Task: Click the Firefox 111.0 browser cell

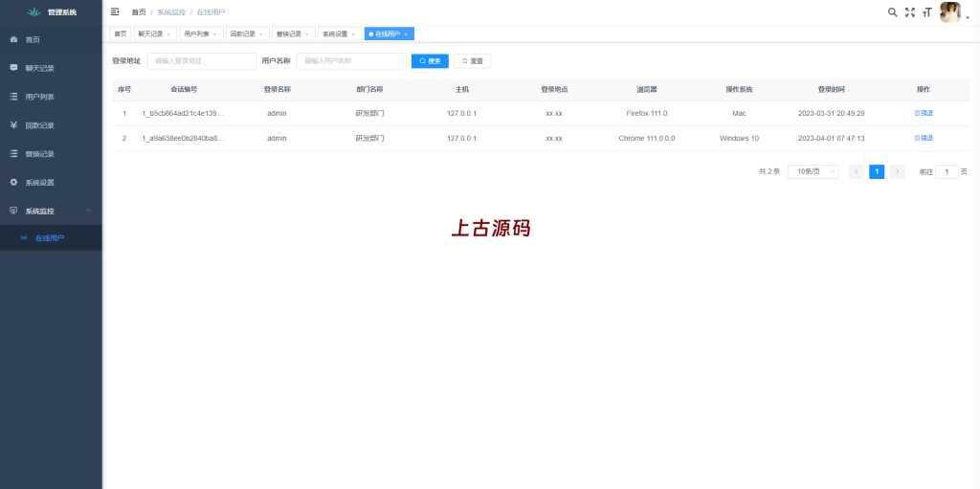Action: (647, 113)
